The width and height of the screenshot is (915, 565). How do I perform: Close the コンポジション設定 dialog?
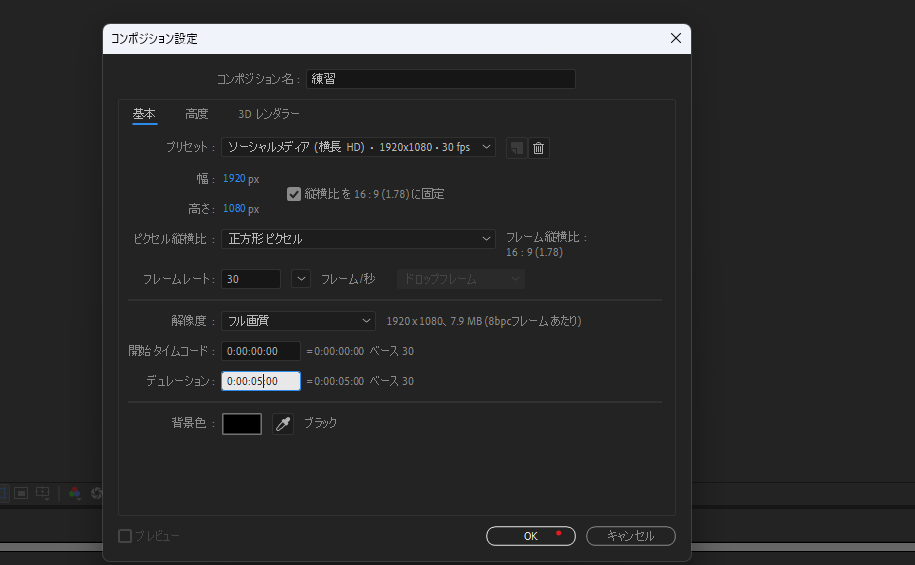point(676,38)
